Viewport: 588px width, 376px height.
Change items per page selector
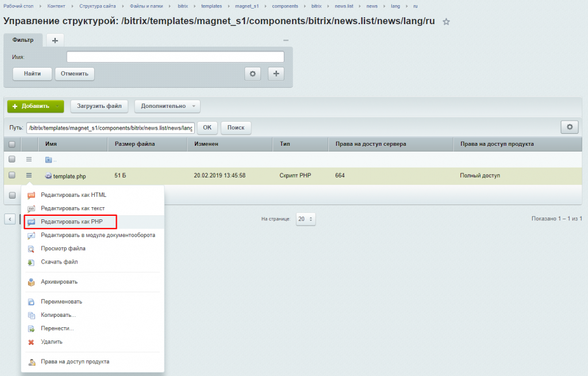point(306,219)
